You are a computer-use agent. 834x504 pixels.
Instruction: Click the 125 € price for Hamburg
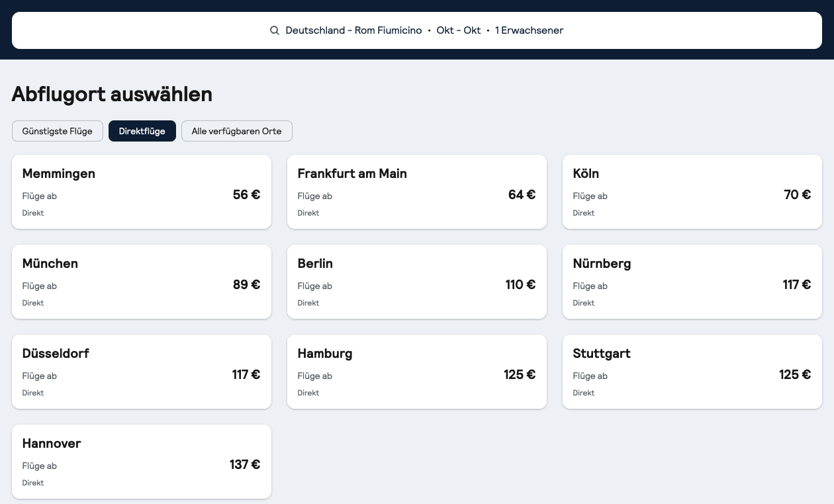(x=520, y=374)
